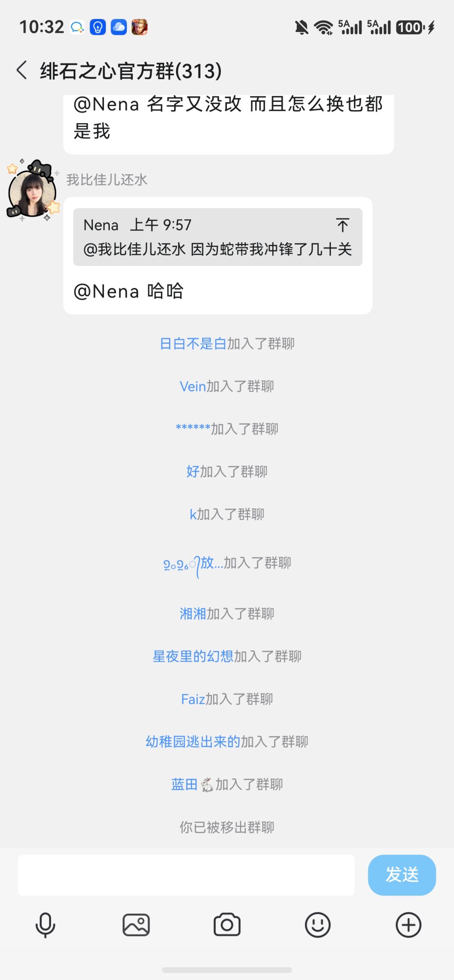The width and height of the screenshot is (454, 980).
Task: Open the image gallery picker icon
Action: pyautogui.click(x=136, y=925)
